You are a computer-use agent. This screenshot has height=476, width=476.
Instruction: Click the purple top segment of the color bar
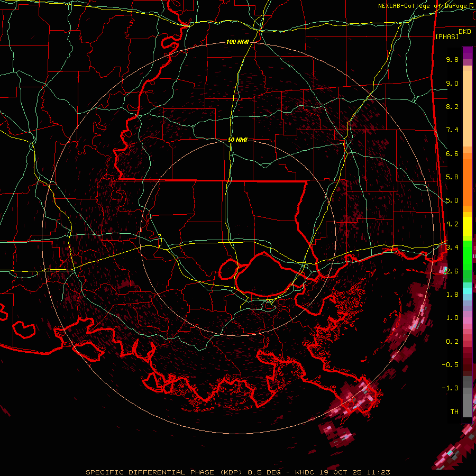(467, 53)
